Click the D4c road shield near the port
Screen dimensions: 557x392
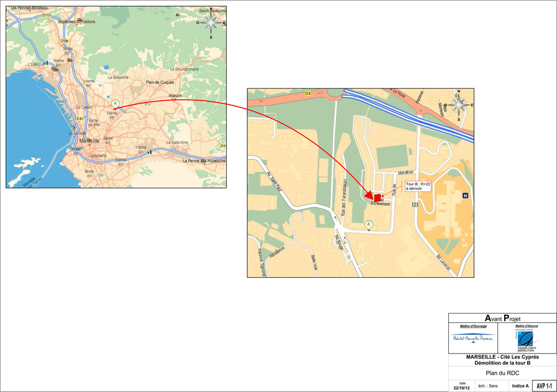pos(80,119)
